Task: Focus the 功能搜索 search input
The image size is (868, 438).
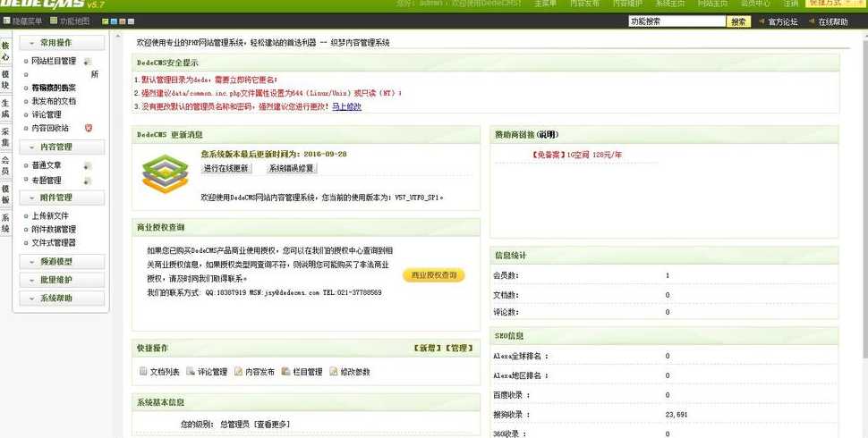Action: [x=677, y=21]
